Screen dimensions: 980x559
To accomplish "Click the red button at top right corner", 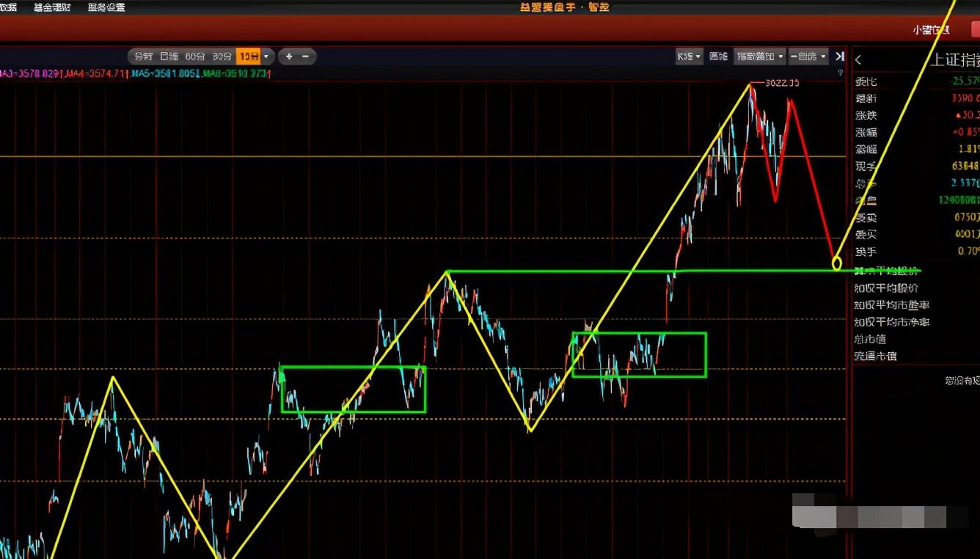I will pyautogui.click(x=975, y=29).
